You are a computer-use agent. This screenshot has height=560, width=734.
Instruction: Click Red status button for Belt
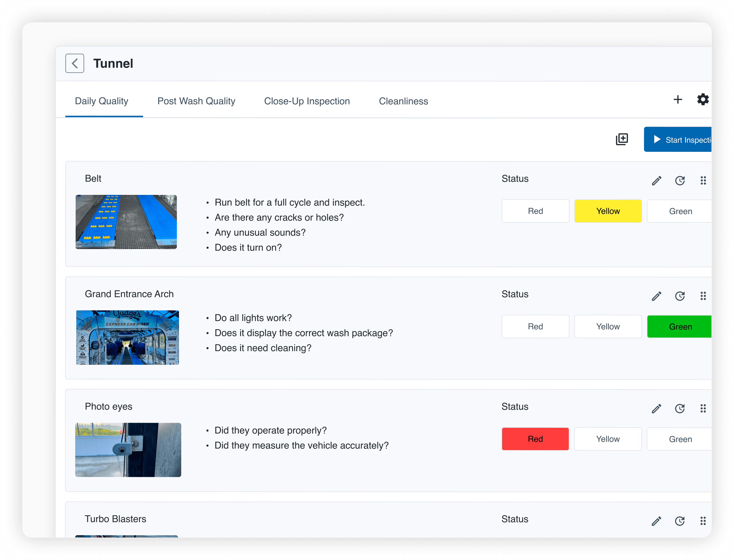coord(535,211)
